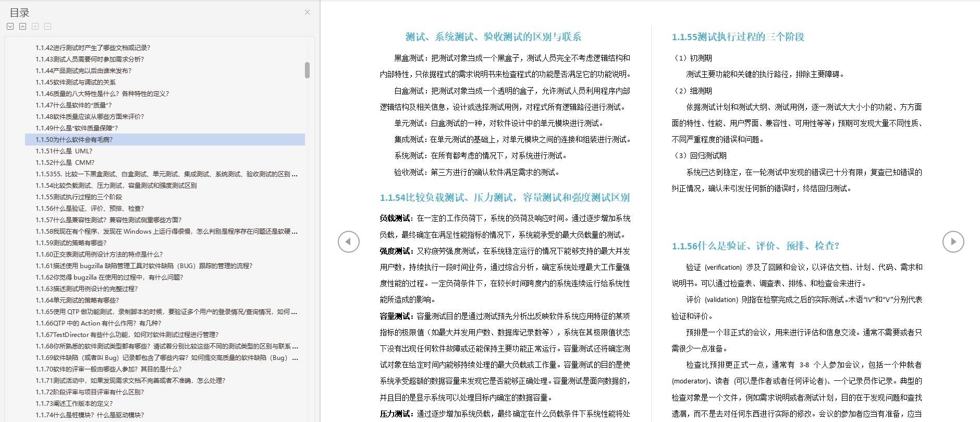Open outline entry 1.1.51什么是 UML
The height and width of the screenshot is (422, 980).
64,151
